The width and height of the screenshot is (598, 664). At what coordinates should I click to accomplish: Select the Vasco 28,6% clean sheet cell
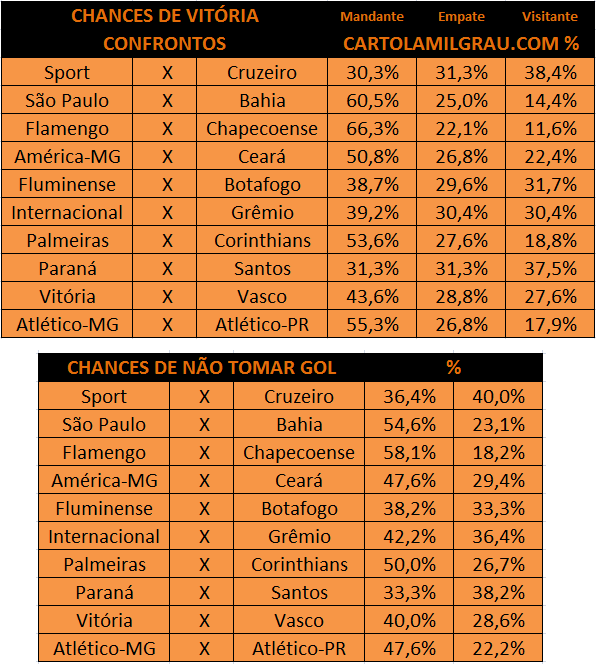point(498,620)
